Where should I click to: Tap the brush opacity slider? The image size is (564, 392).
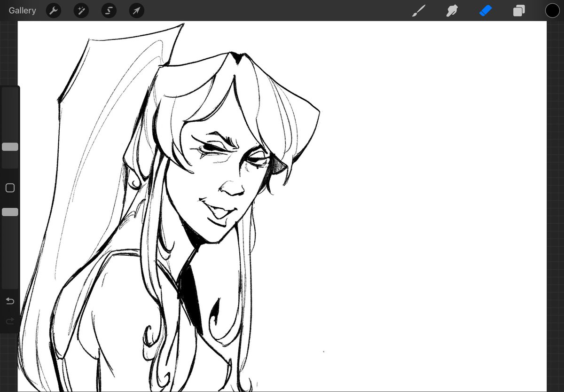click(10, 212)
